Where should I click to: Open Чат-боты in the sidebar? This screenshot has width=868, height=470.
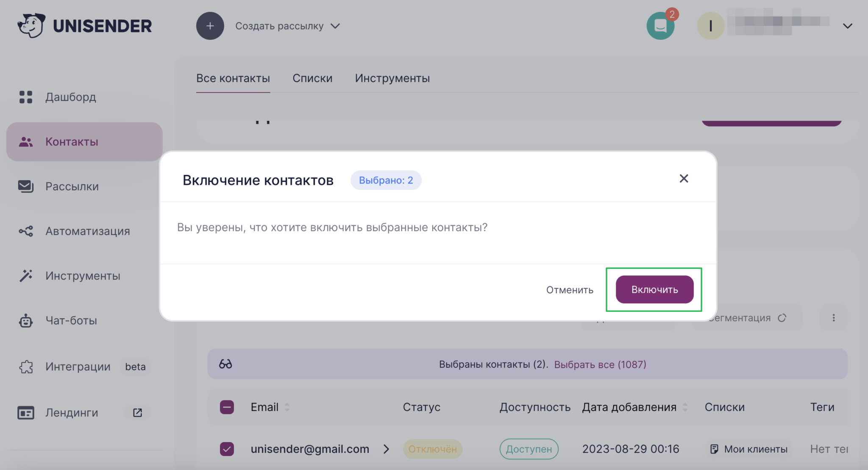coord(71,320)
